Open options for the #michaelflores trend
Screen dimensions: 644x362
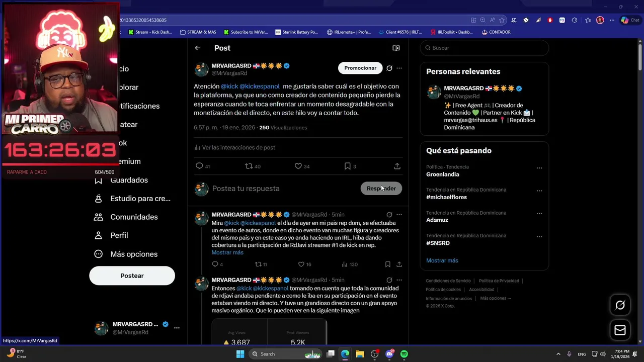pos(539,191)
